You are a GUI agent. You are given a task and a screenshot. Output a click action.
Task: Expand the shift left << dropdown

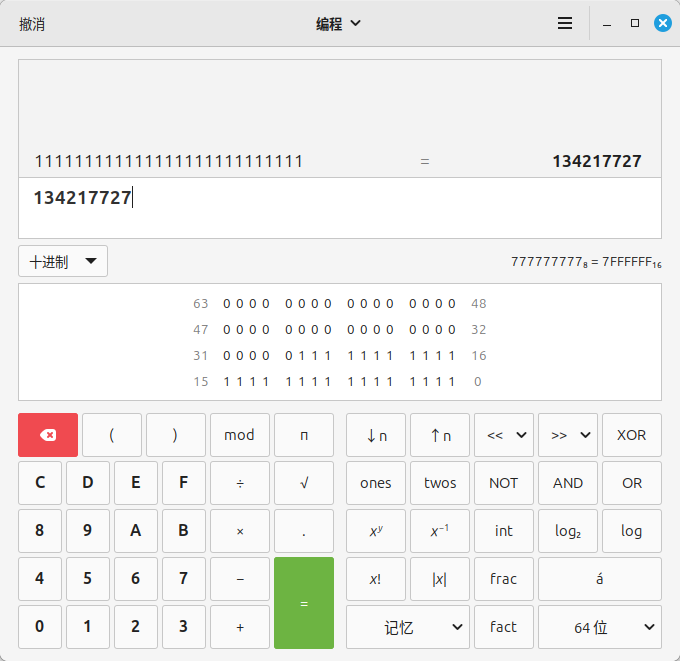(x=504, y=435)
